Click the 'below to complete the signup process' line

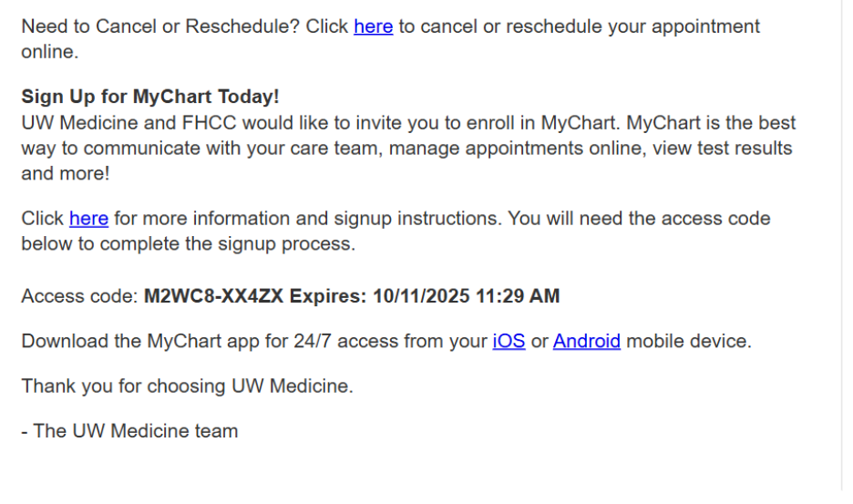pyautogui.click(x=189, y=244)
